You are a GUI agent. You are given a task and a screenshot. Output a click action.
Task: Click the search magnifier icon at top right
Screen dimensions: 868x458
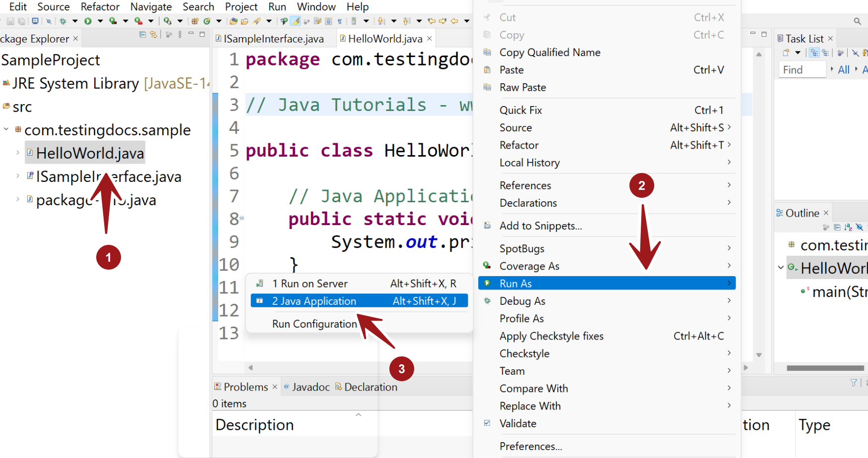(x=857, y=21)
